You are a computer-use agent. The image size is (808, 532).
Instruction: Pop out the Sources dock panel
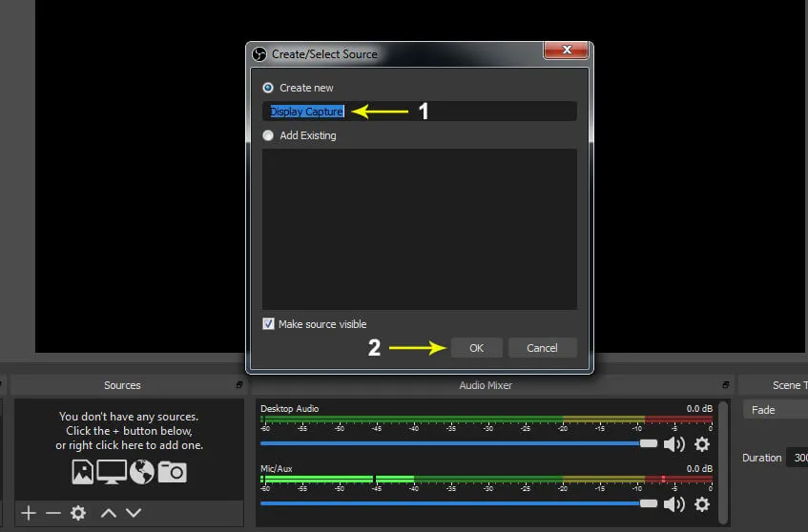click(238, 385)
